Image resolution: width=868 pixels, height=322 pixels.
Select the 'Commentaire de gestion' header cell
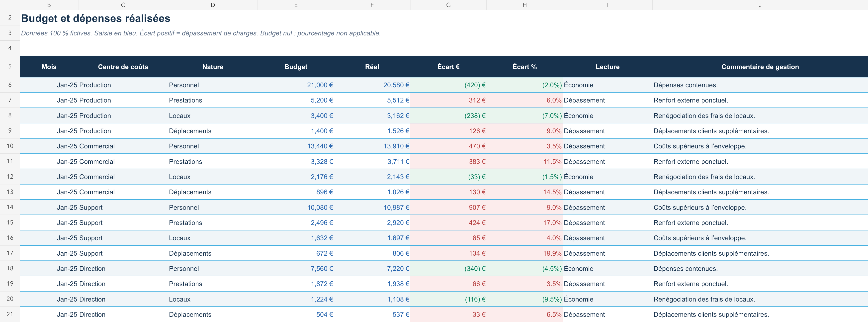(760, 67)
